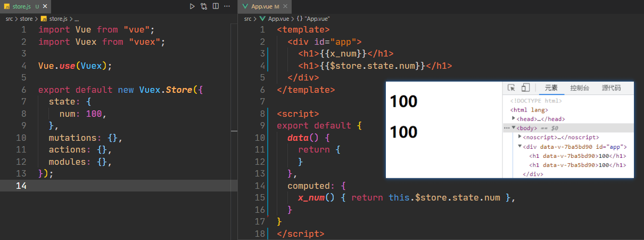Click the src breadcrumb in App.vue editor
Screen dimensions: 644x240
(248, 19)
